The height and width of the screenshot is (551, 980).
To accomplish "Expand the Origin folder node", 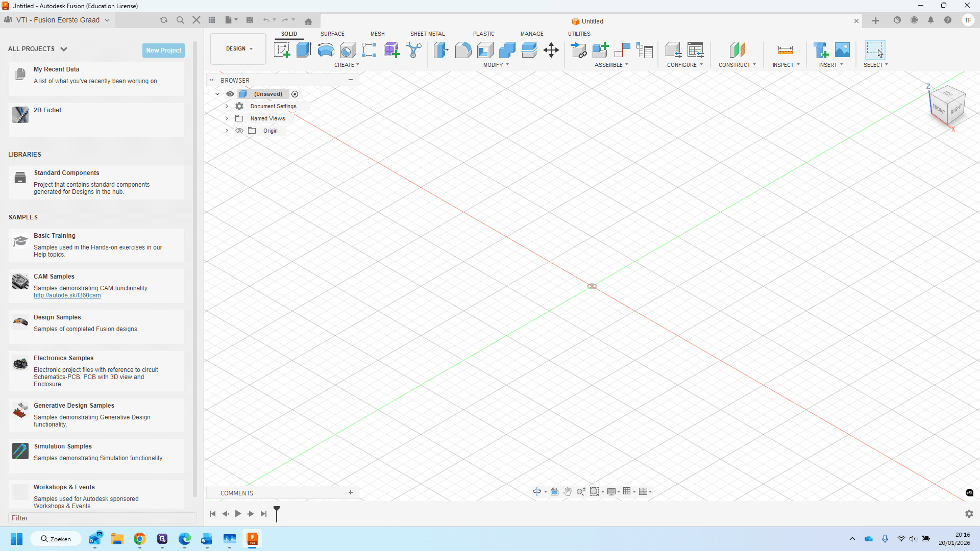I will click(x=227, y=131).
